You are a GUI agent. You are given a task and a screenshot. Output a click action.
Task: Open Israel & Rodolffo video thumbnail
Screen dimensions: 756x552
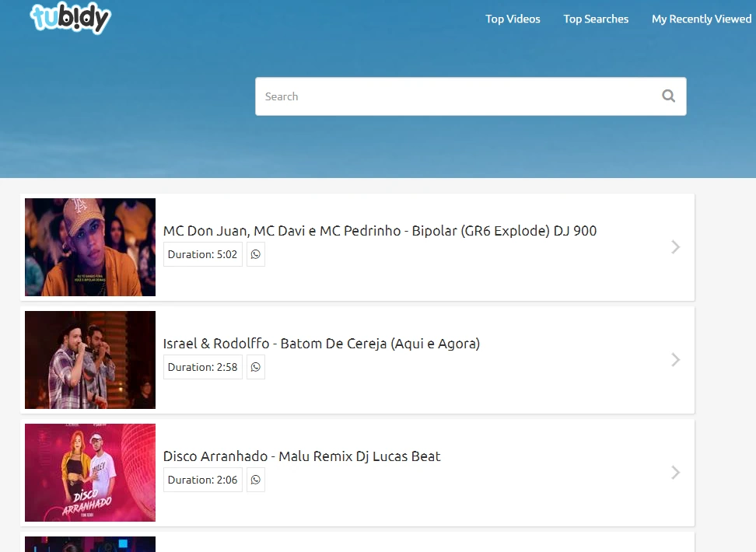pyautogui.click(x=90, y=360)
